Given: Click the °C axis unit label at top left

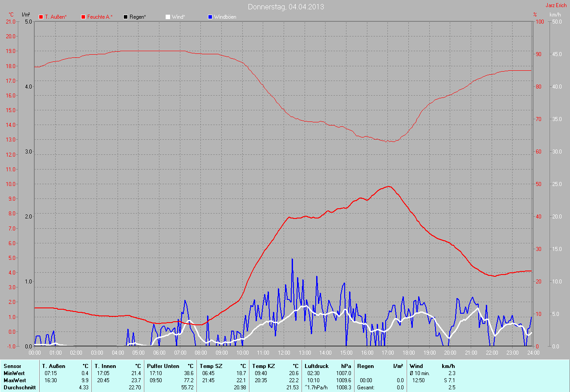Looking at the screenshot, I should point(11,15).
